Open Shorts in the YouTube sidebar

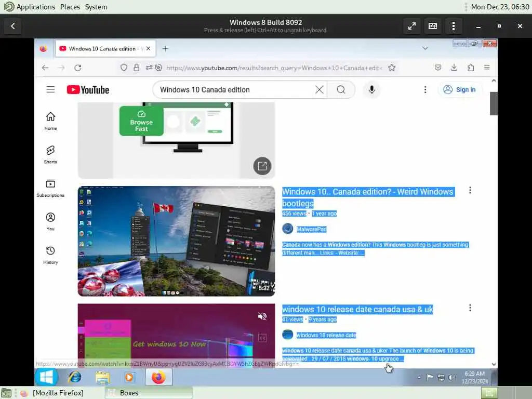pos(50,155)
